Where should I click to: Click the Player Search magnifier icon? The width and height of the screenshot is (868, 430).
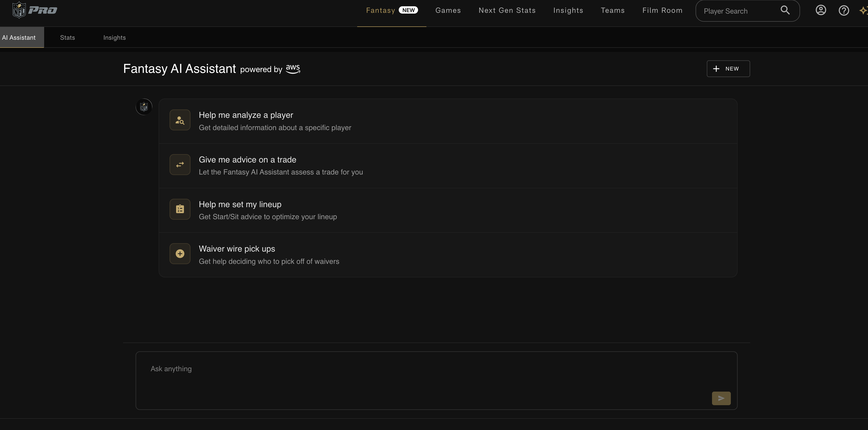pos(785,10)
